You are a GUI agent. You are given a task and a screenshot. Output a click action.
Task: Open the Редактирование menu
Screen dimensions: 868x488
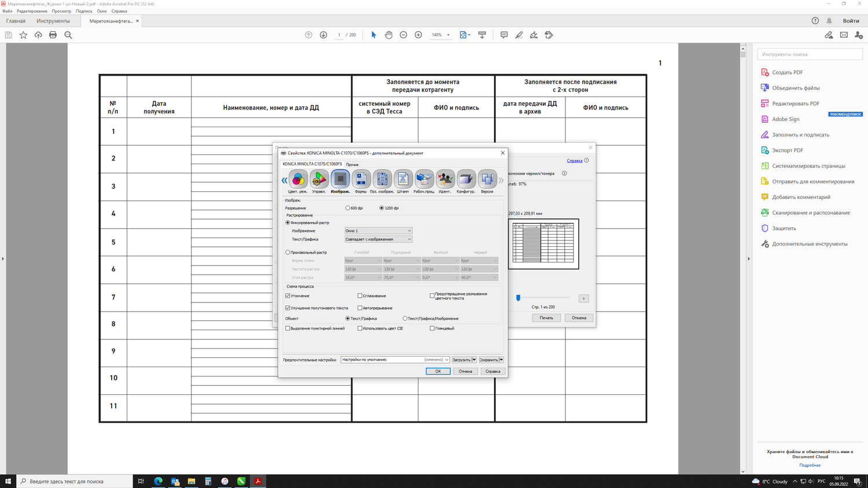click(x=32, y=11)
